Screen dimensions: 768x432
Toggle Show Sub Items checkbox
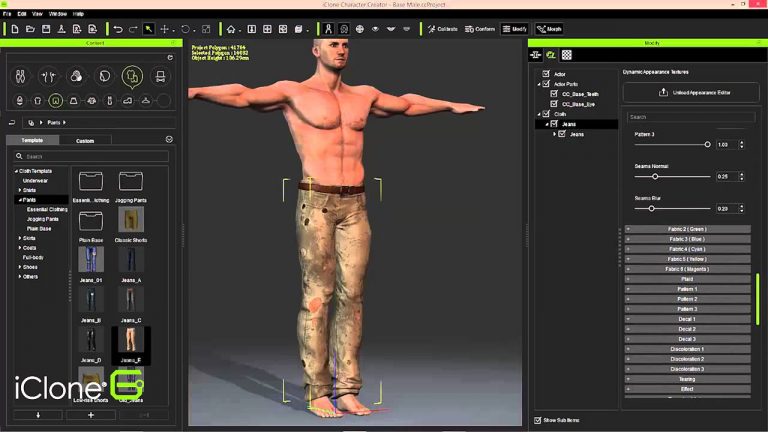[537, 420]
